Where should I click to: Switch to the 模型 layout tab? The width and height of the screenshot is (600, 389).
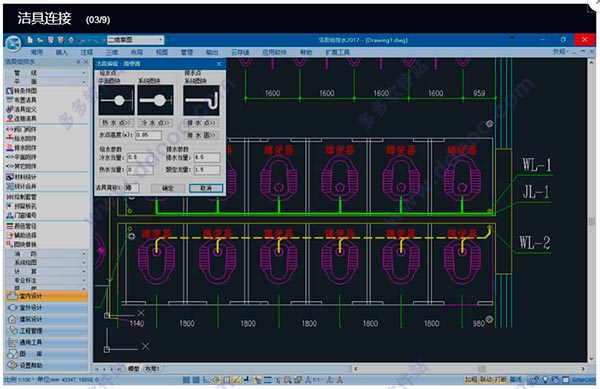click(x=134, y=369)
